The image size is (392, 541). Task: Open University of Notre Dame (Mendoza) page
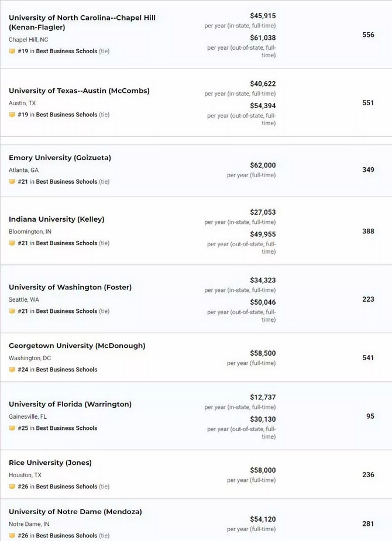[75, 512]
